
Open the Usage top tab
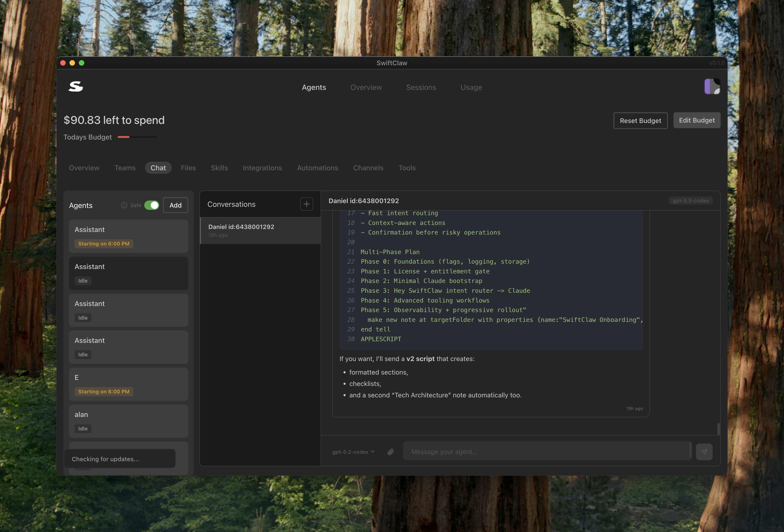pyautogui.click(x=471, y=87)
